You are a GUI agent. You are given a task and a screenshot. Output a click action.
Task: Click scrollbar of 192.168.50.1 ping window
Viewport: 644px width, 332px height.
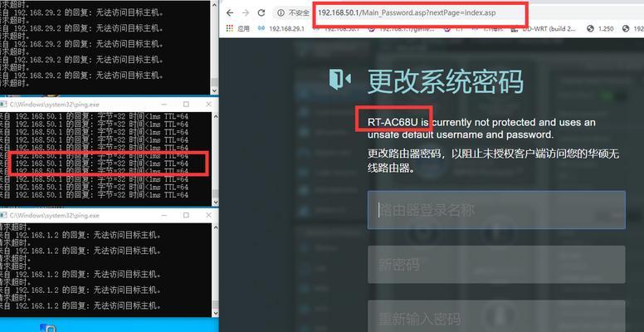click(x=214, y=159)
